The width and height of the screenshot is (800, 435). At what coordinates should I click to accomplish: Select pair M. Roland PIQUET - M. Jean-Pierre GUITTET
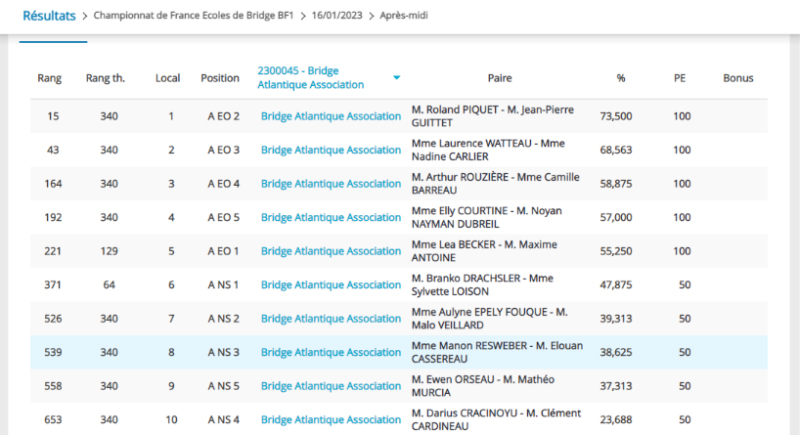coord(493,116)
